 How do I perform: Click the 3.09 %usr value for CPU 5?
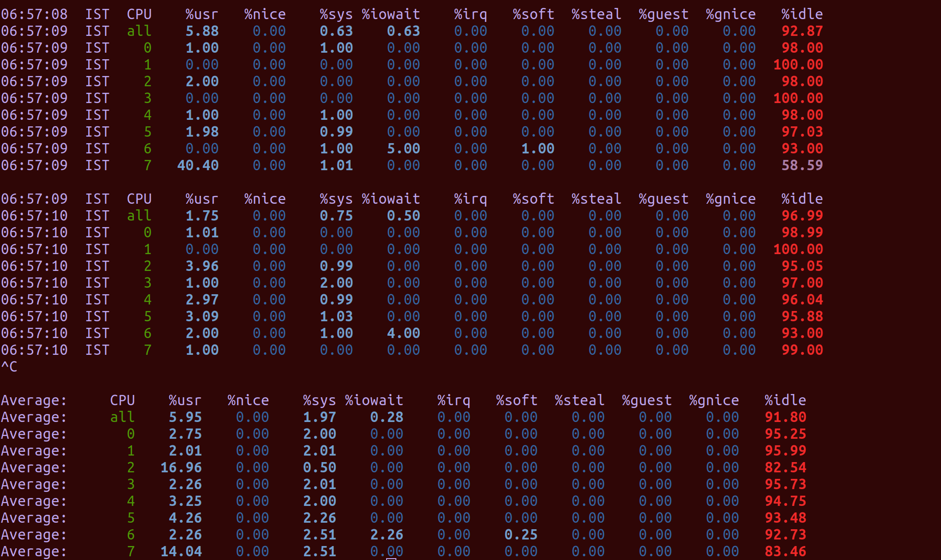pyautogui.click(x=202, y=317)
